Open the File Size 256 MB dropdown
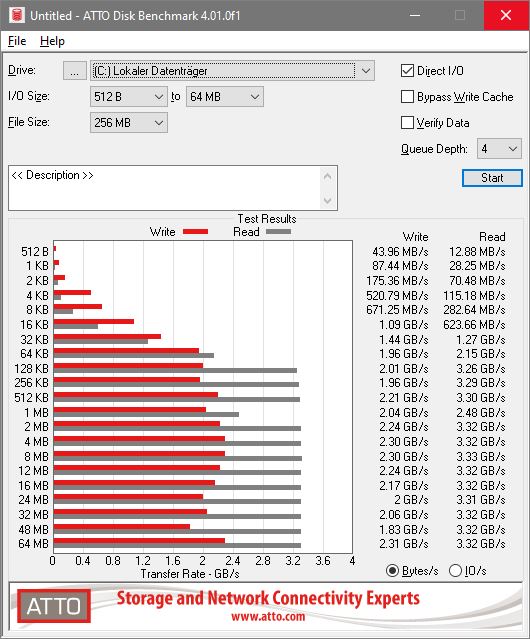Screen dimensions: 530x639 coord(129,123)
